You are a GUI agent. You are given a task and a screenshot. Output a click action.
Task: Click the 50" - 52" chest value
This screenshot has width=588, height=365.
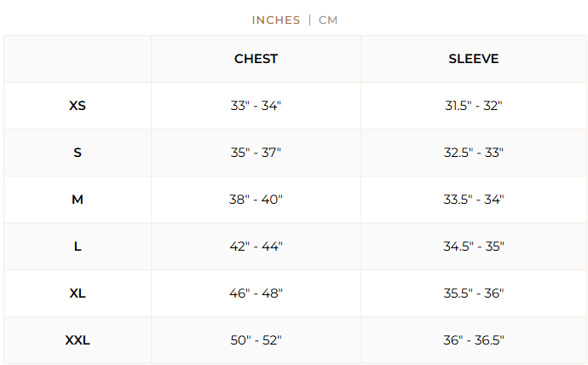click(256, 340)
